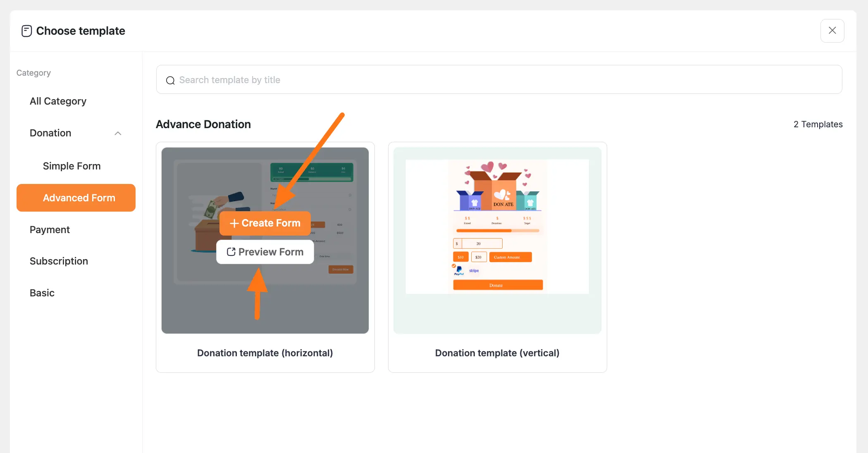Click the orange checkmark badge above PayPal

pyautogui.click(x=454, y=266)
